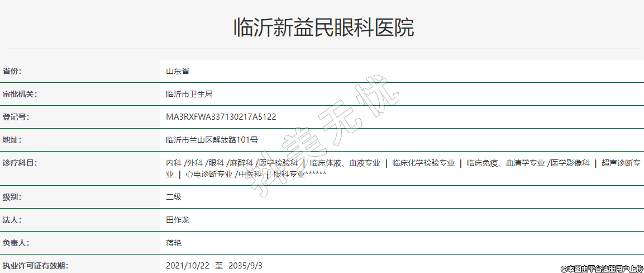644x273 pixels.
Task: Select the approval authority 临沂市卫生局
Action: pyautogui.click(x=189, y=94)
